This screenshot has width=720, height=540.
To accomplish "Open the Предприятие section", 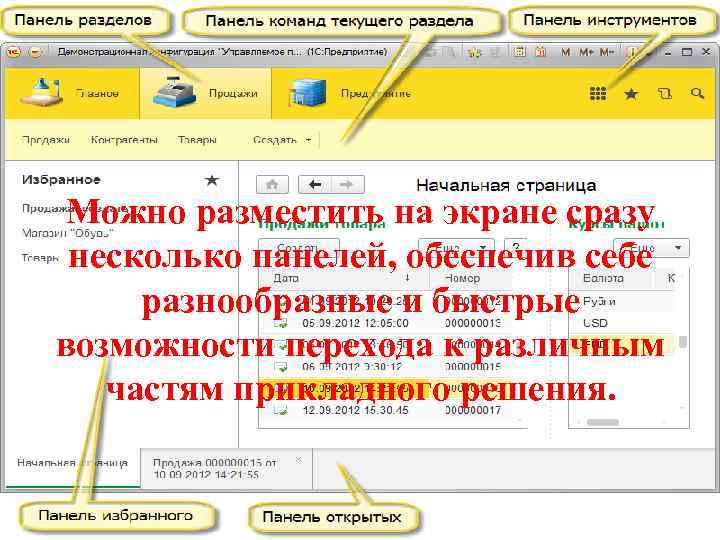I will tap(353, 93).
